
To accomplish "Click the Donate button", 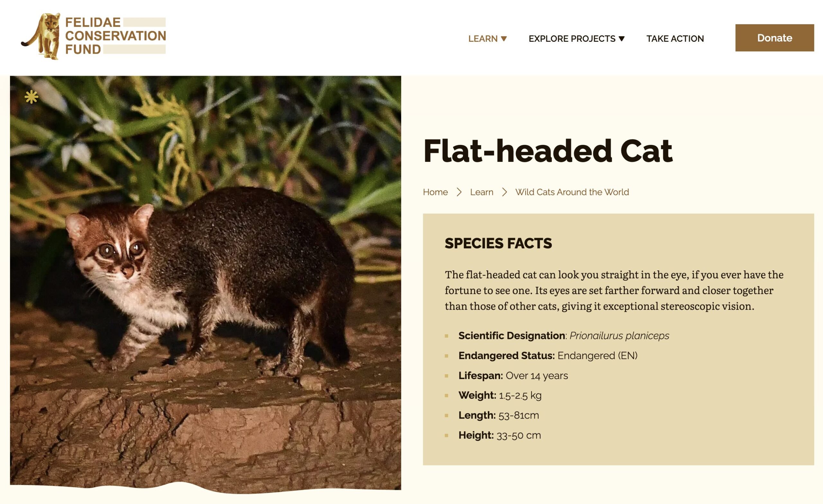I will pyautogui.click(x=774, y=38).
